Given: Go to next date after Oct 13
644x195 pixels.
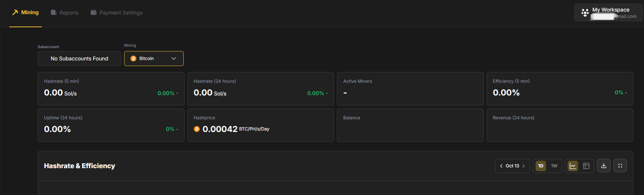Looking at the screenshot, I should pyautogui.click(x=524, y=166).
